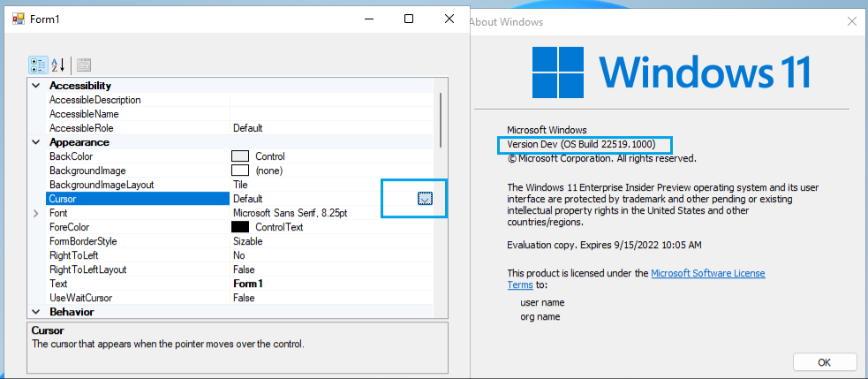
Task: Click the BackgroundImage empty preview swatch
Action: (x=240, y=171)
